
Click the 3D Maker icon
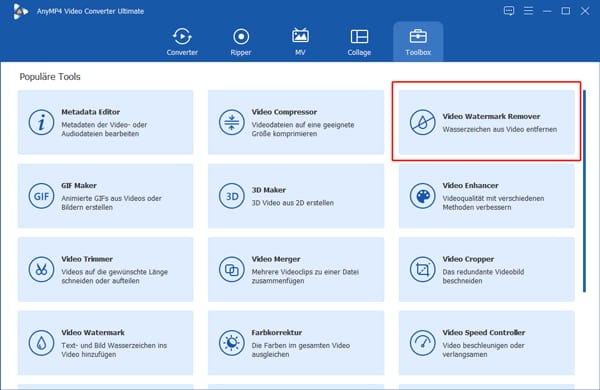232,196
